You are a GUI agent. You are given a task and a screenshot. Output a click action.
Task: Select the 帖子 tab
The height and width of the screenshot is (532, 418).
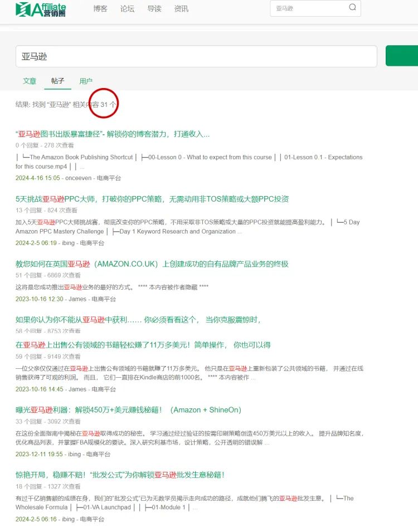[x=58, y=81]
